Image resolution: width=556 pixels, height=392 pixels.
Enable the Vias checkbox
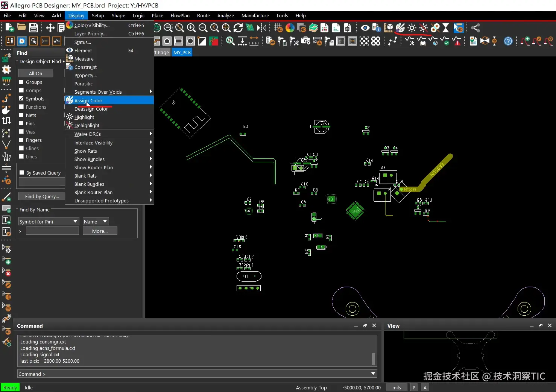(x=21, y=132)
